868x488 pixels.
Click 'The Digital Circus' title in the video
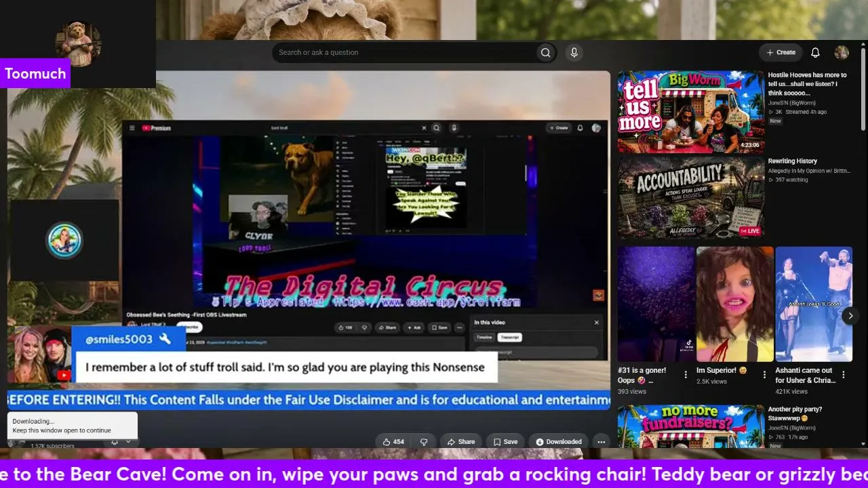point(363,287)
